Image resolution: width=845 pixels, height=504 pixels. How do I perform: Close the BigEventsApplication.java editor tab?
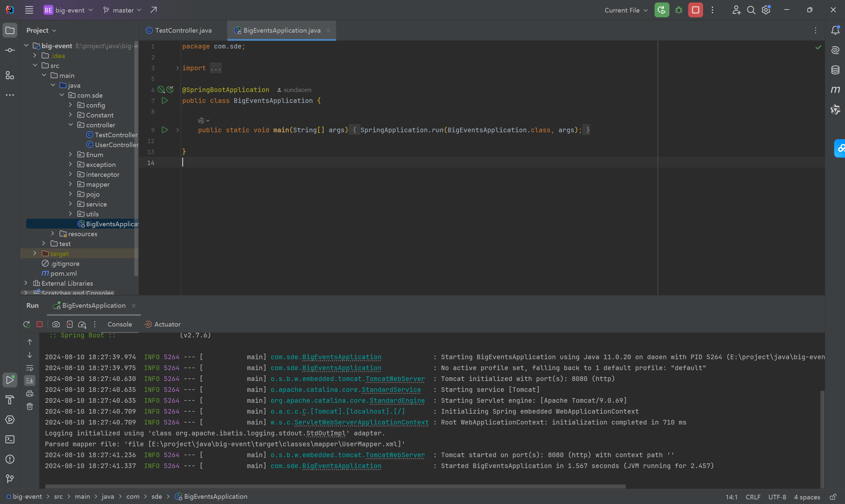(x=328, y=30)
